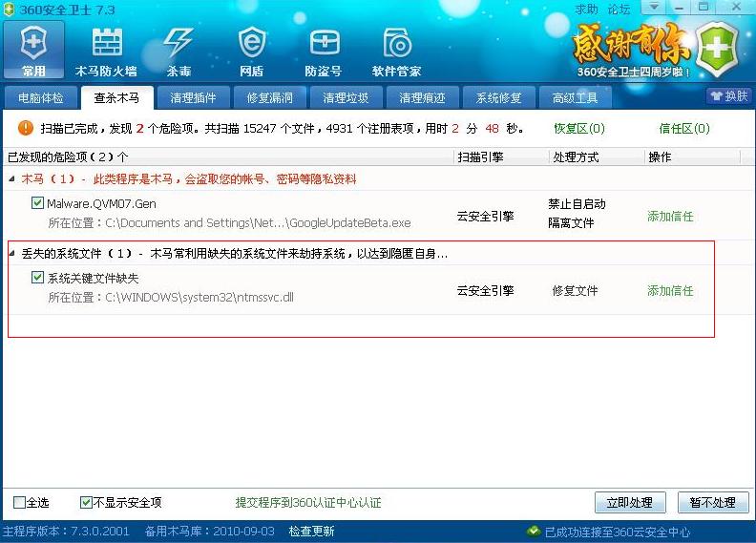This screenshot has width=756, height=543.
Task: Open the 杀毒 antivirus module
Action: pyautogui.click(x=178, y=52)
